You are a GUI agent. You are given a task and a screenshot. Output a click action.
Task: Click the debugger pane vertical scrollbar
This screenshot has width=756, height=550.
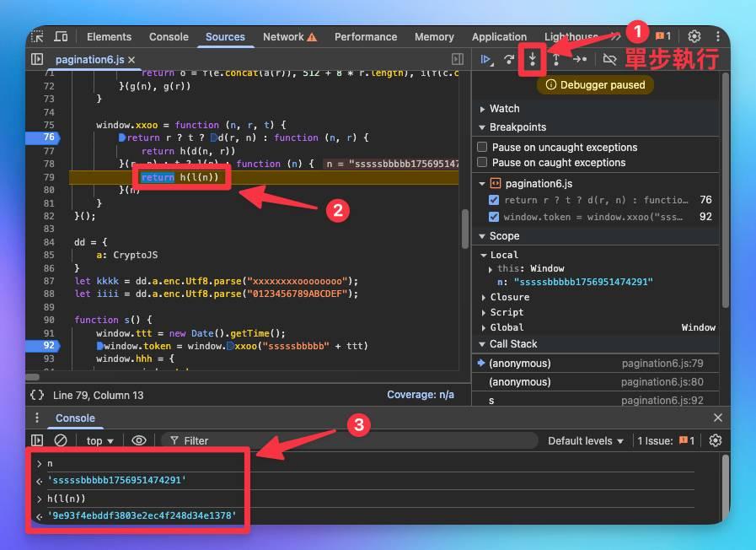click(x=726, y=189)
